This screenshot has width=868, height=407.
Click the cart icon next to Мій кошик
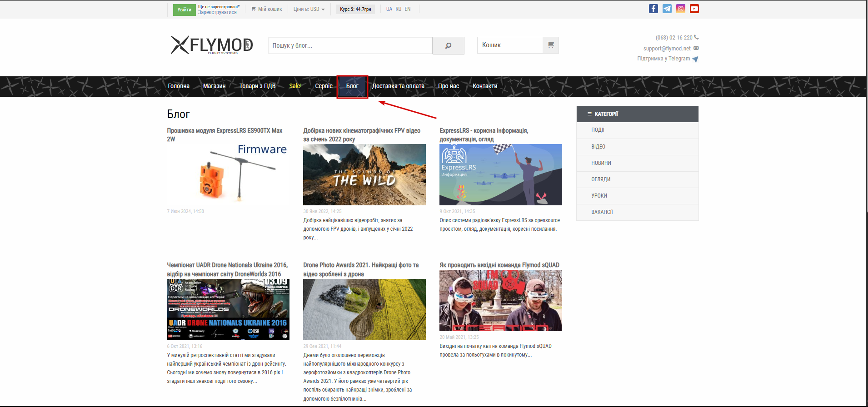pos(254,9)
